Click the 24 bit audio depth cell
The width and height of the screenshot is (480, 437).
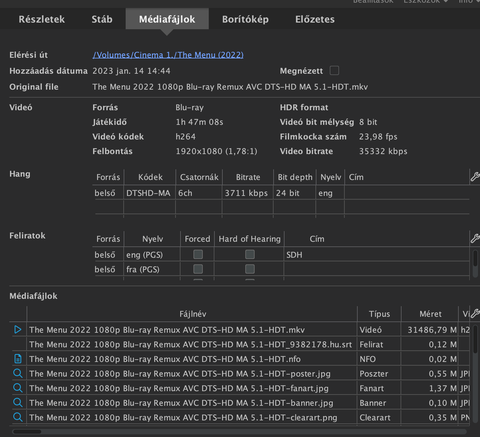pyautogui.click(x=294, y=193)
